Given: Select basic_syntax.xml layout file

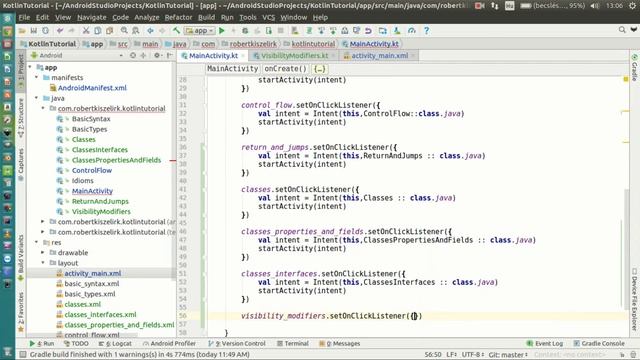Looking at the screenshot, I should pos(92,283).
